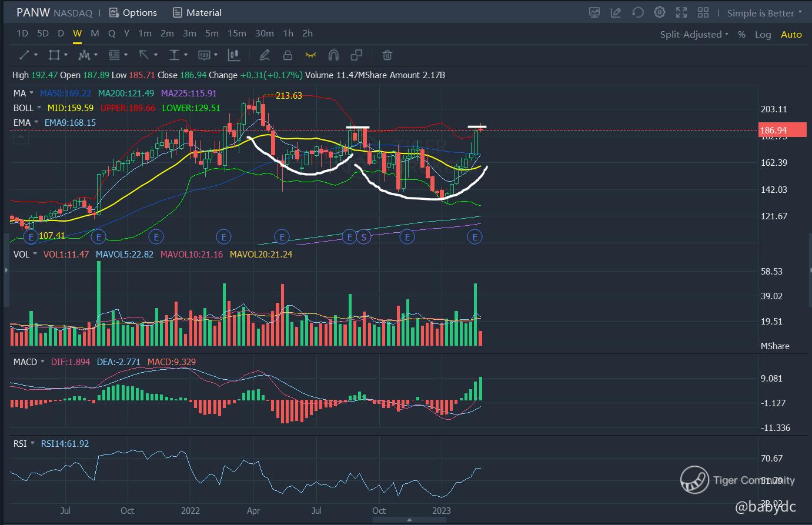Viewport: 812px width, 525px height.
Task: Open the Split-Adjusted dropdown
Action: pyautogui.click(x=694, y=34)
